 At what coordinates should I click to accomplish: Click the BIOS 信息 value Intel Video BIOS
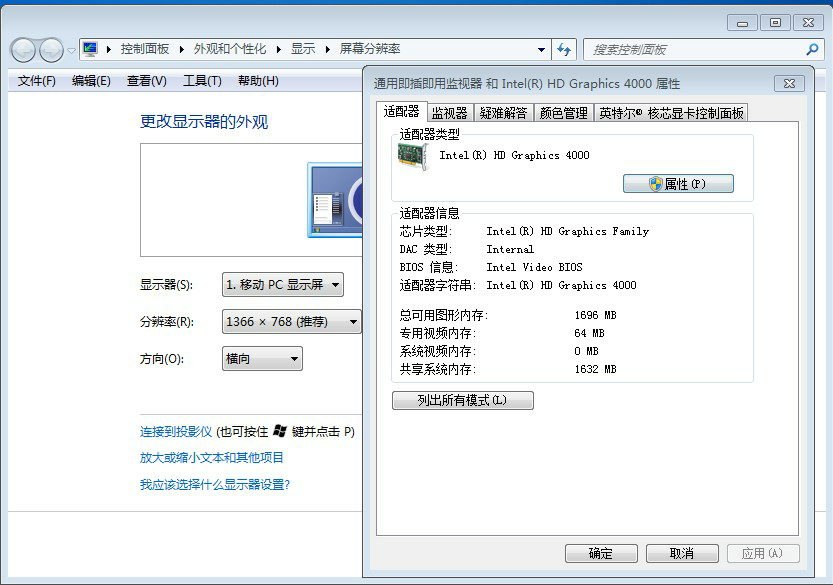[x=534, y=267]
